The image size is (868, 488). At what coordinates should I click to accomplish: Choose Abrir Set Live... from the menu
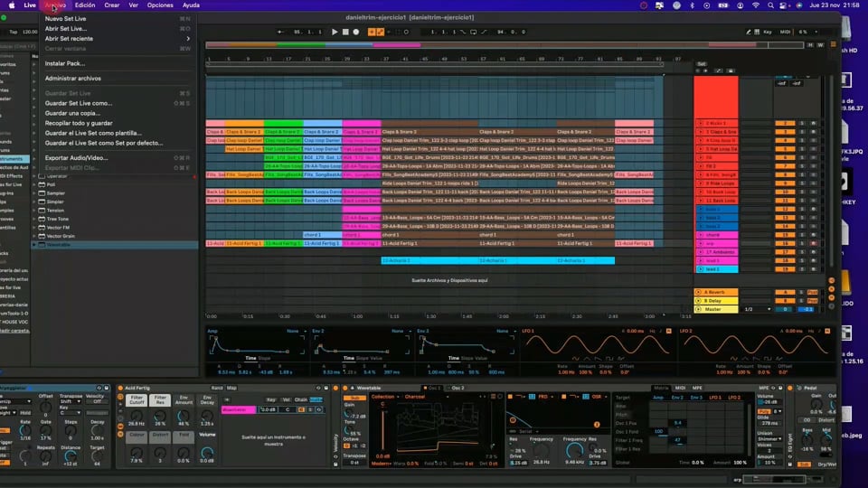(x=66, y=29)
